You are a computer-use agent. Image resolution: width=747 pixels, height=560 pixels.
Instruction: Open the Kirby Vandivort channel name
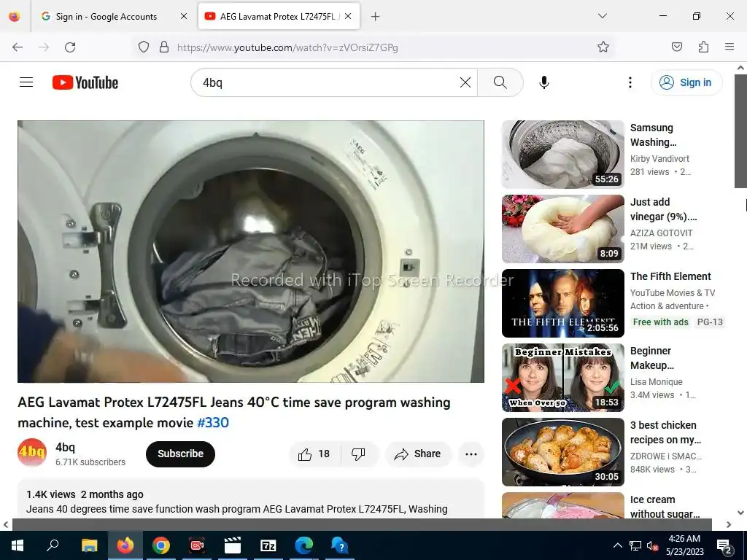point(659,158)
